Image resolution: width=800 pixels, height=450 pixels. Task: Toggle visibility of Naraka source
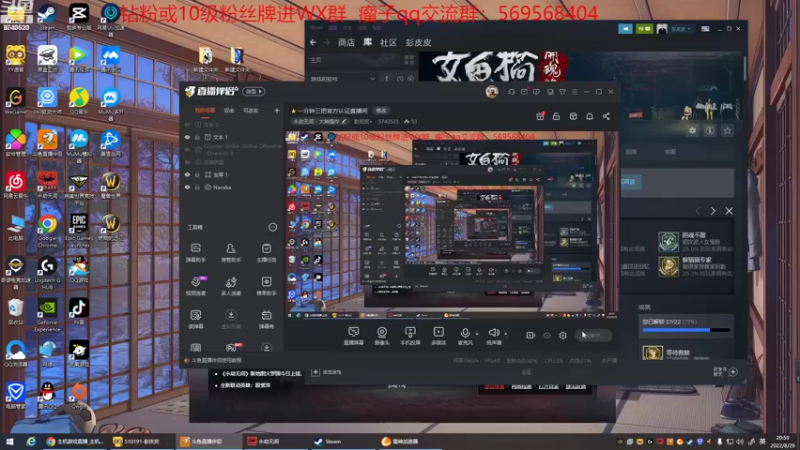(187, 187)
